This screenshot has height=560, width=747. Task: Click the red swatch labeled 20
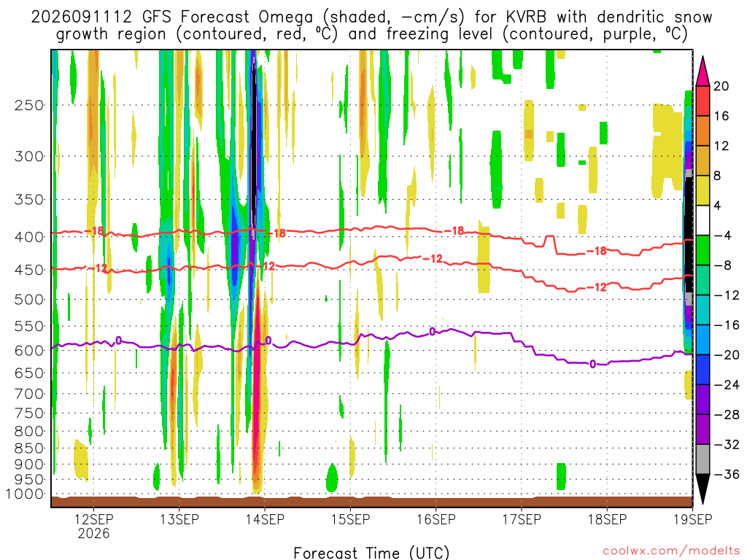[703, 101]
